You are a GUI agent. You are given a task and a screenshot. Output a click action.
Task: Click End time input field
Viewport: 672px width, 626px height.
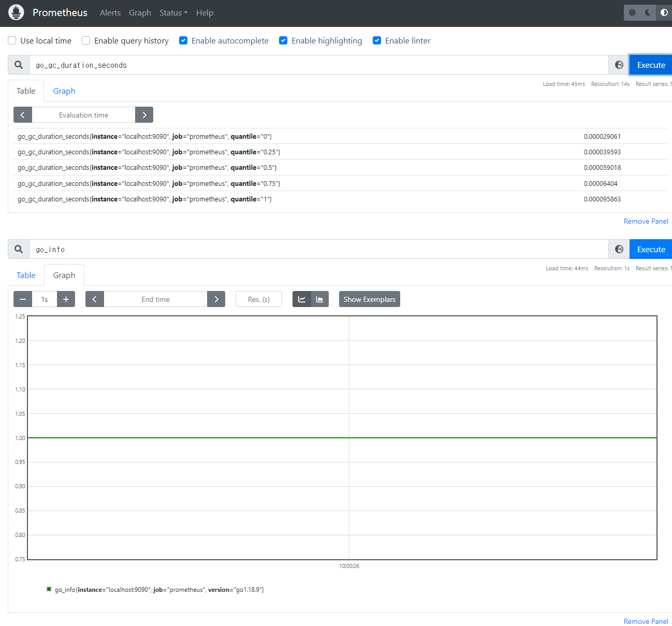click(x=155, y=299)
